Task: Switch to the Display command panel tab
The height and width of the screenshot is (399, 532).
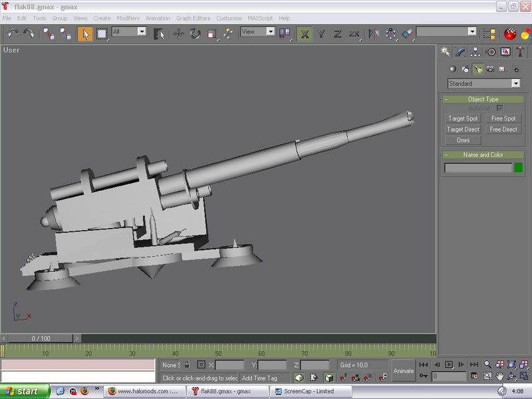Action: tap(505, 52)
